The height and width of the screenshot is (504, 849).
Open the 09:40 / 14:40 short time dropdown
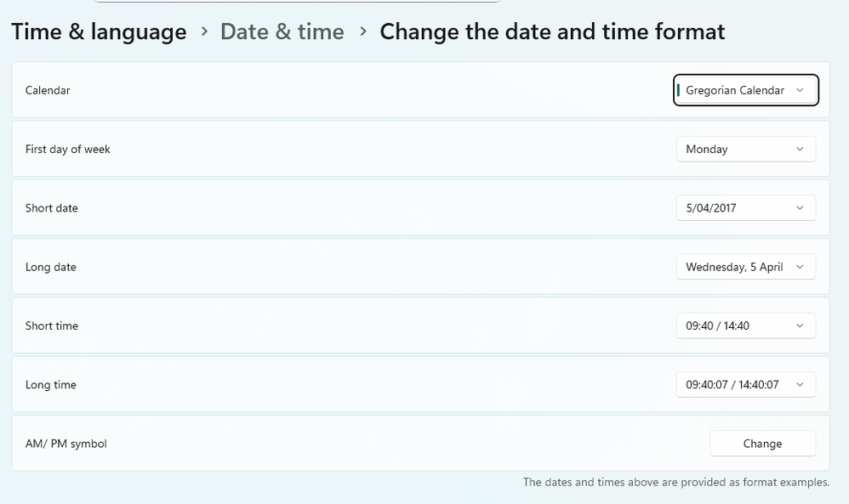[745, 326]
